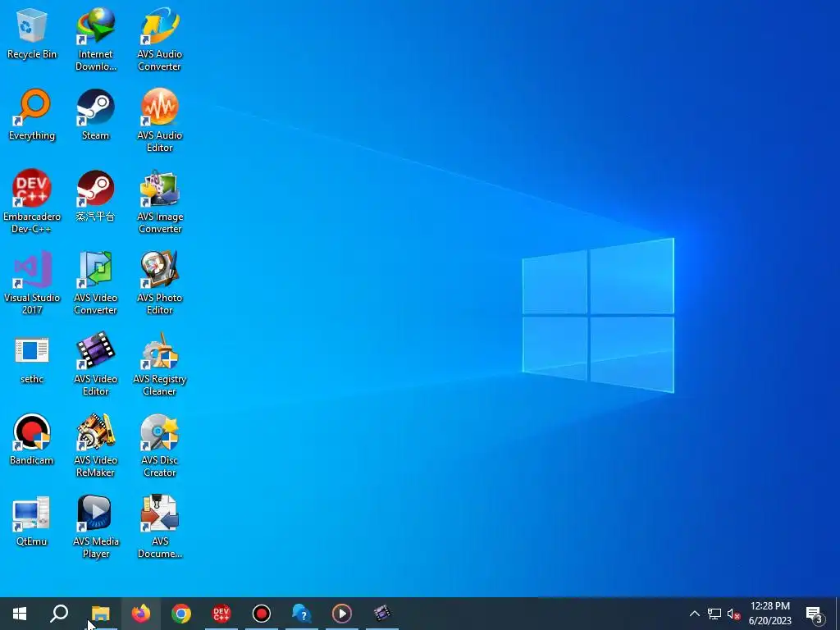The image size is (840, 630).
Task: Select the AVS Video Converter shortcut
Action: click(95, 283)
